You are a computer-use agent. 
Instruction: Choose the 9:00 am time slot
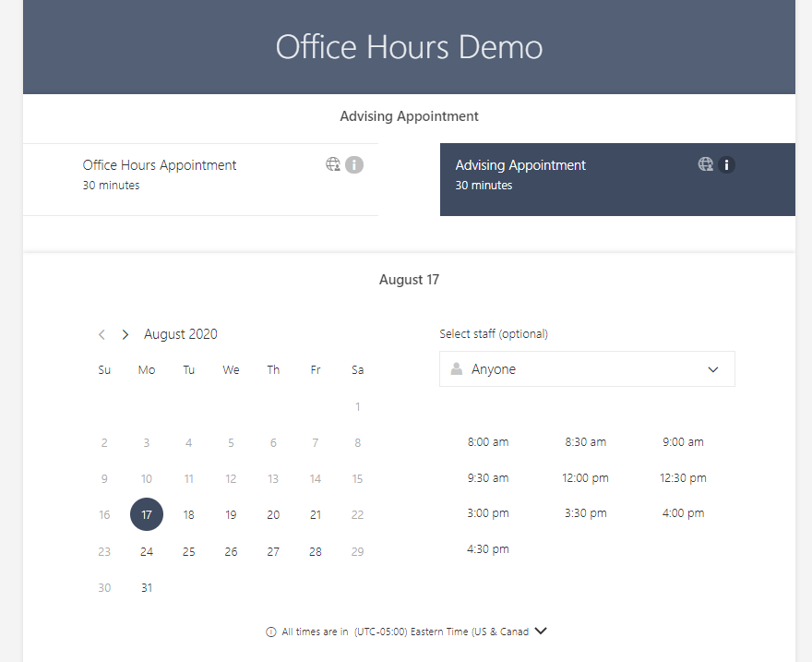pos(683,442)
